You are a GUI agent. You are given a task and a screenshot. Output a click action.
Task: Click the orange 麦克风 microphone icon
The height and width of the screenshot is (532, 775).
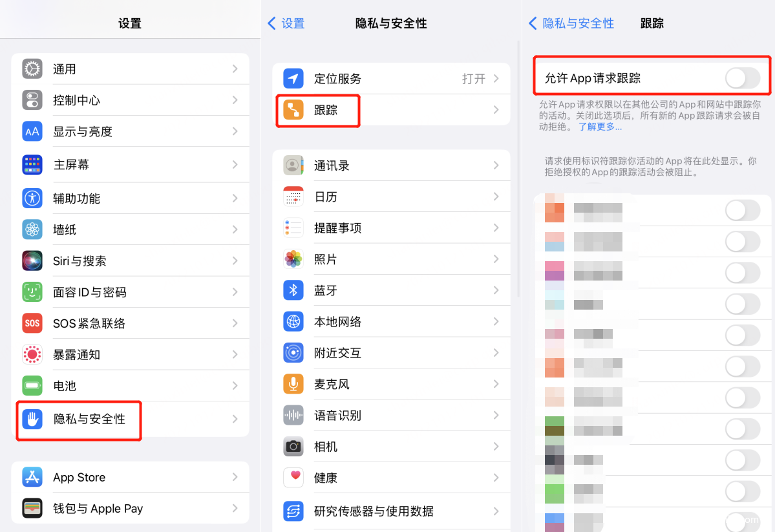click(293, 384)
